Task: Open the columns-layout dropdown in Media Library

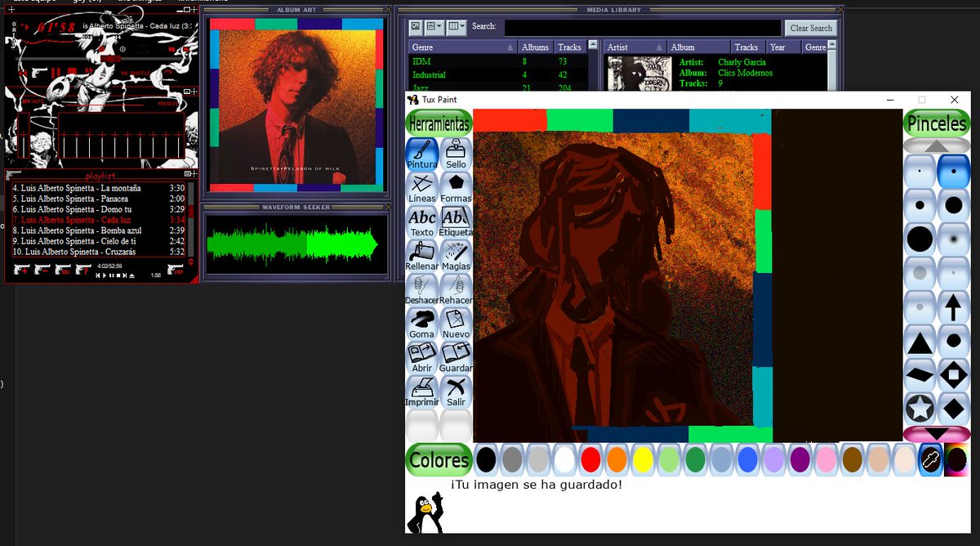Action: [457, 27]
